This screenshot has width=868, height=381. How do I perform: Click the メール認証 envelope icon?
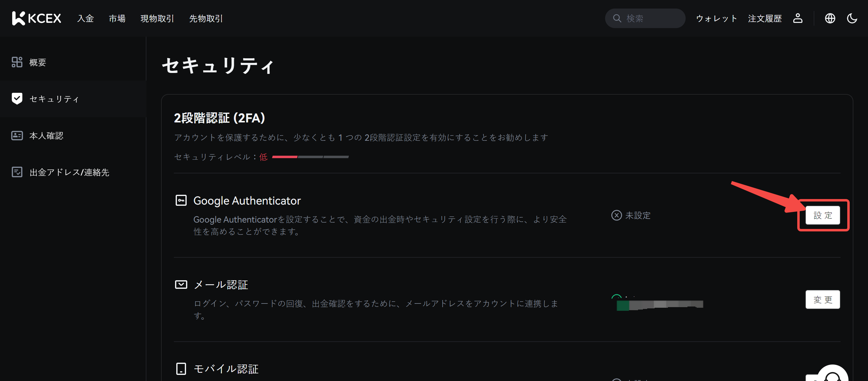click(181, 285)
